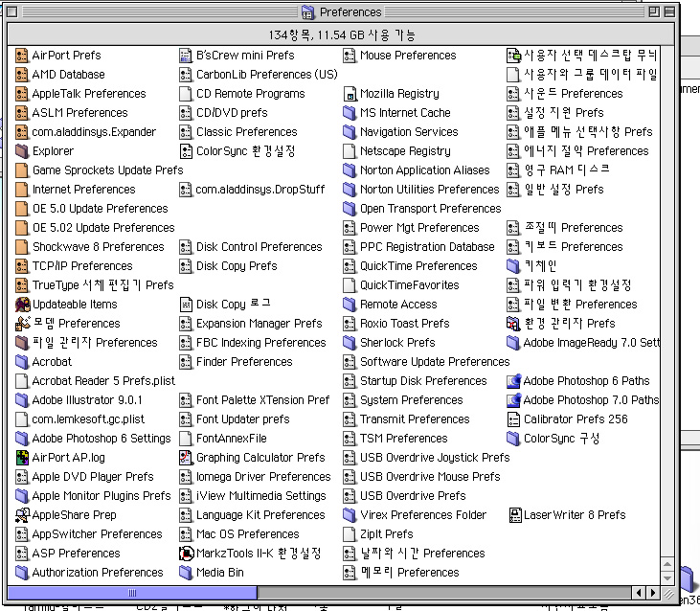Click the horizontal scrollbar right arrow
Screen dimensions: 700x611
coord(653,593)
